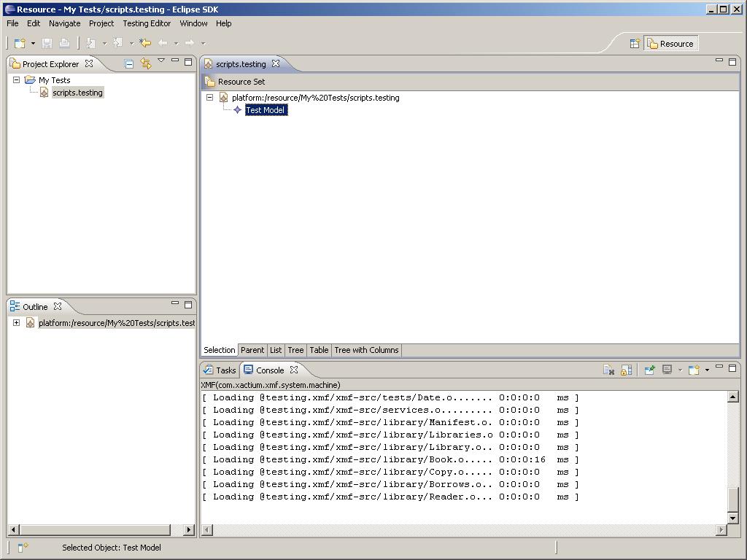Expand platform resource node in Outline
The height and width of the screenshot is (560, 747).
pos(16,322)
